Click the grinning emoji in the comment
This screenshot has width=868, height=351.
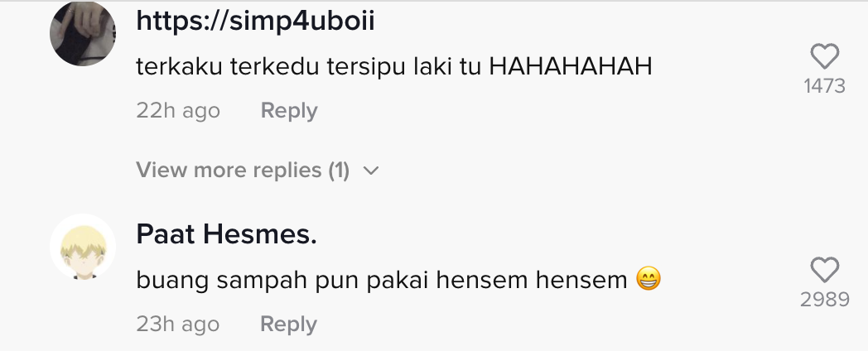click(x=649, y=279)
